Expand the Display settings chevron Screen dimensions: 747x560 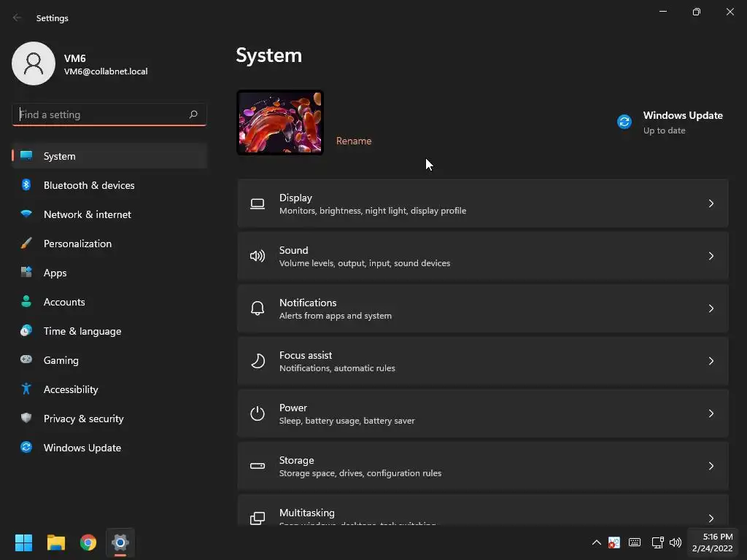[x=711, y=204]
